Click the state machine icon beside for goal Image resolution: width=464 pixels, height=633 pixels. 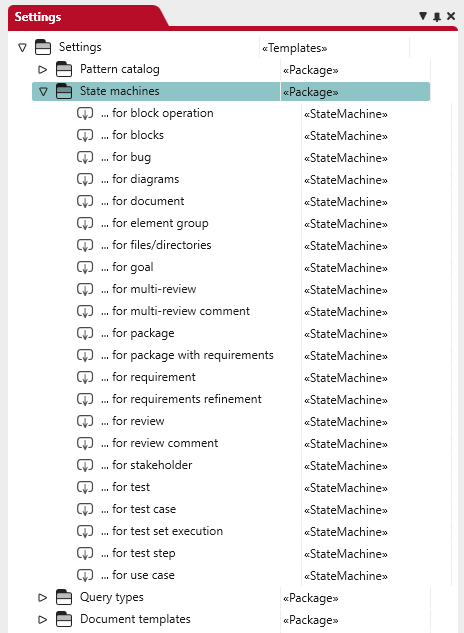tap(85, 267)
